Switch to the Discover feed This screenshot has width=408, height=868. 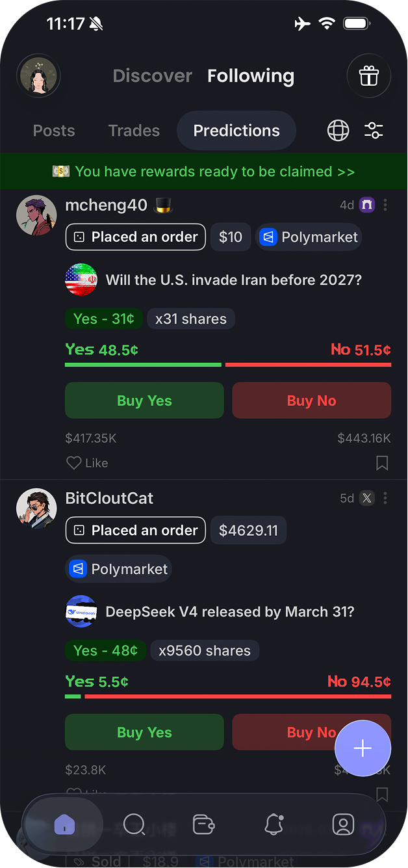[x=152, y=76]
